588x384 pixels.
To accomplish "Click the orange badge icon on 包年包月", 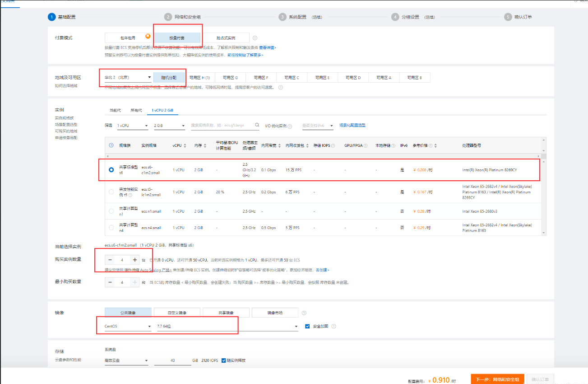I will coord(148,35).
